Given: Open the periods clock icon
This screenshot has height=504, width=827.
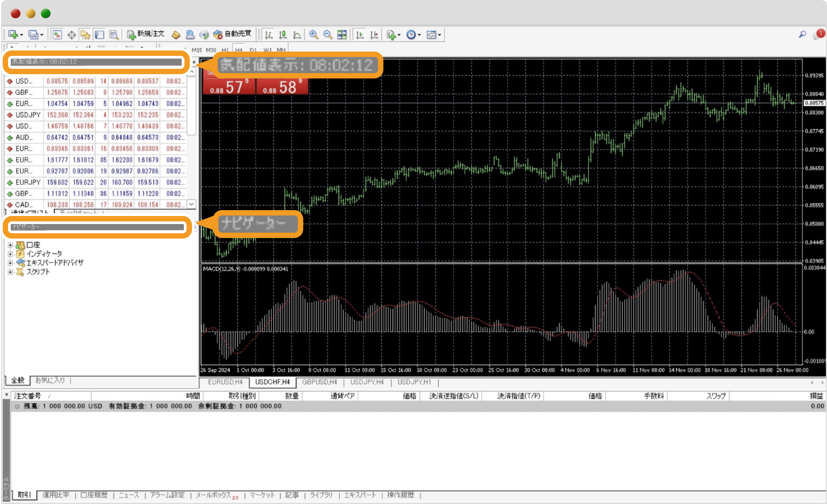Looking at the screenshot, I should pyautogui.click(x=411, y=35).
